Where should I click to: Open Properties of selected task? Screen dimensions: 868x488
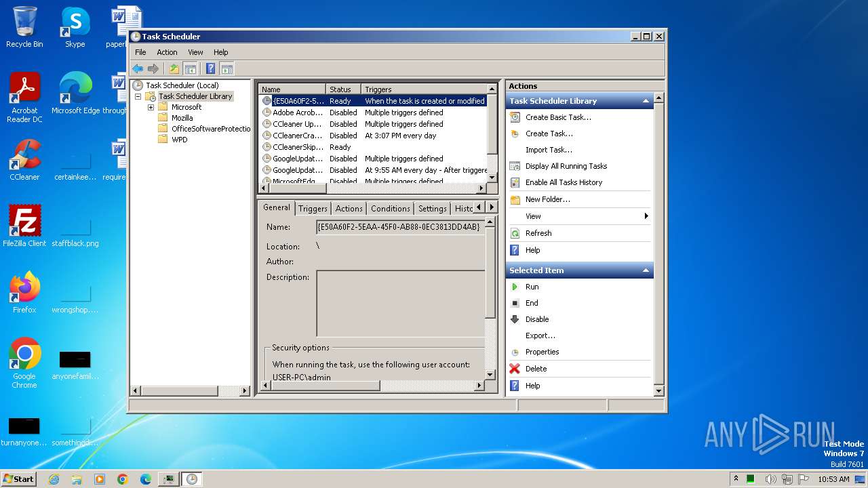(x=542, y=352)
